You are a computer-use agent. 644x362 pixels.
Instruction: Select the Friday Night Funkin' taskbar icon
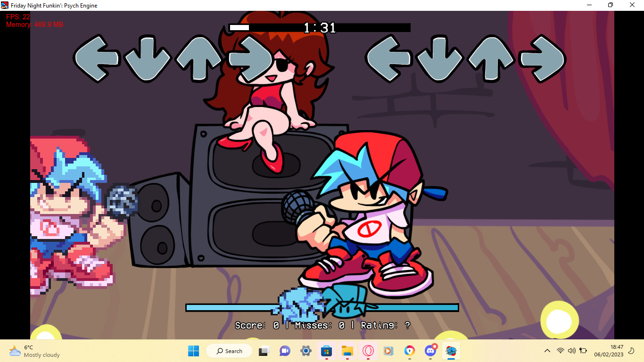tap(451, 351)
